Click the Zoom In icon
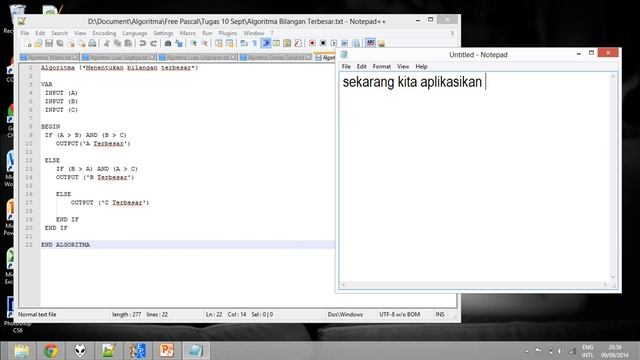640x360 pixels. tap(193, 44)
